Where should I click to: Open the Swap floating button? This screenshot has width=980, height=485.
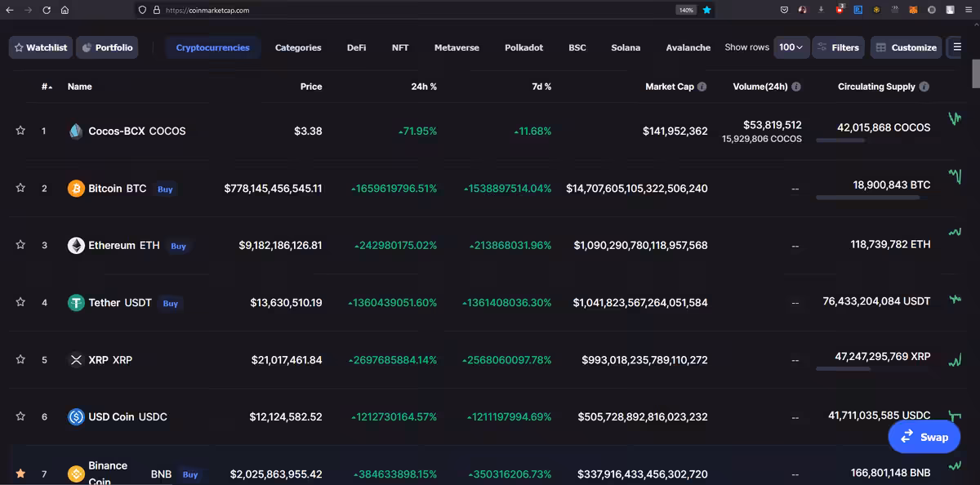pyautogui.click(x=924, y=437)
